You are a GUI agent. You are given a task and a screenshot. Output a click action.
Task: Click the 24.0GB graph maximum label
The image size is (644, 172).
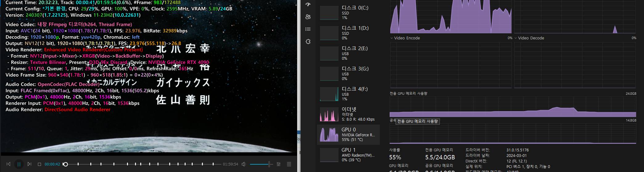click(631, 94)
